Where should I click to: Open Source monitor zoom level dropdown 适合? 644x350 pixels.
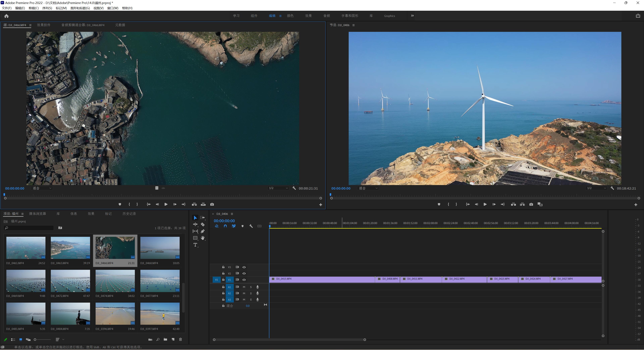coord(42,188)
